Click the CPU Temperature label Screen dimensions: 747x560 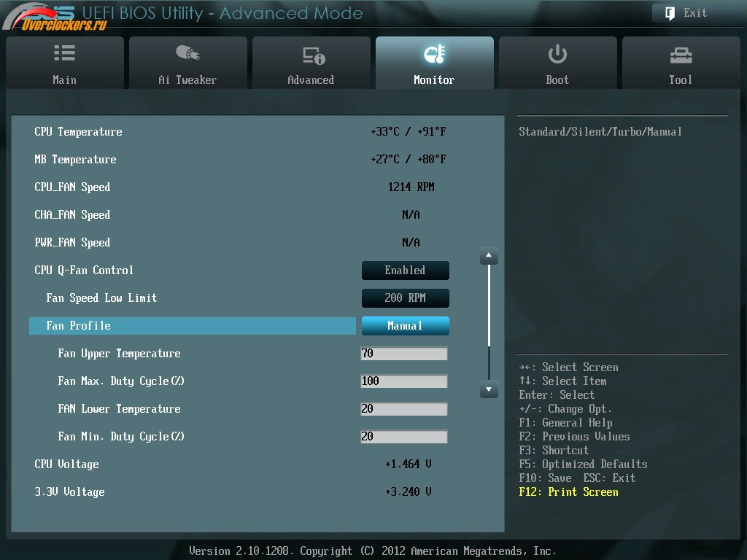point(78,132)
